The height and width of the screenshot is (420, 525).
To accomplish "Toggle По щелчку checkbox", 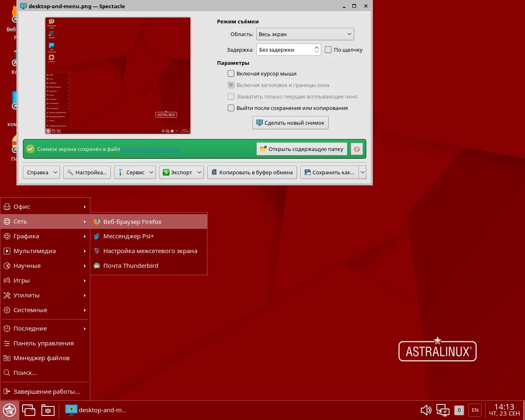I will pos(328,50).
